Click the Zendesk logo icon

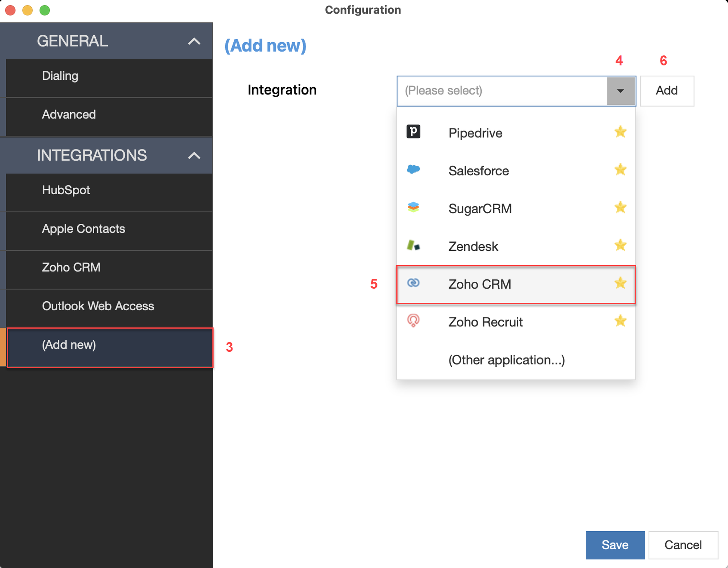(413, 246)
